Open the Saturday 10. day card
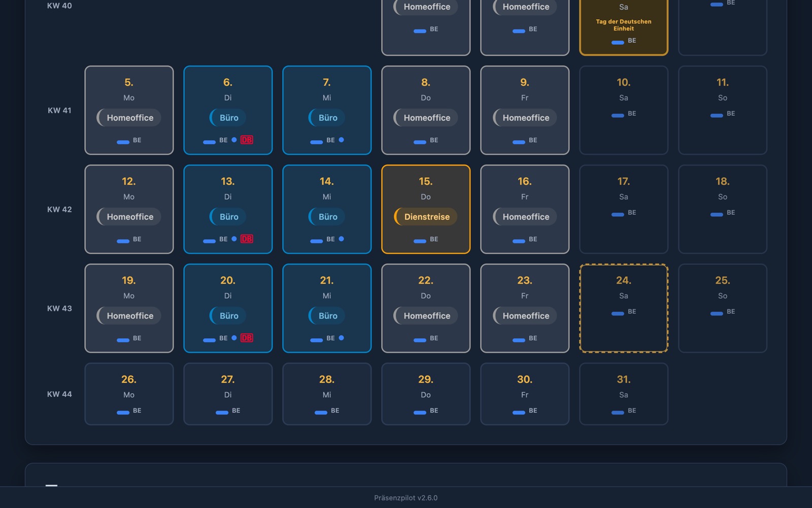 [x=624, y=110]
